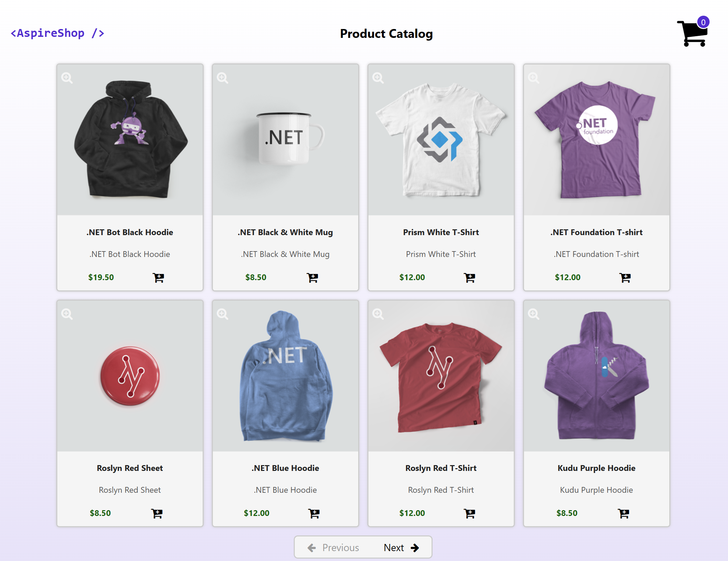Click add to cart for Prism White T-Shirt
Screen dimensions: 728x561
tap(469, 277)
